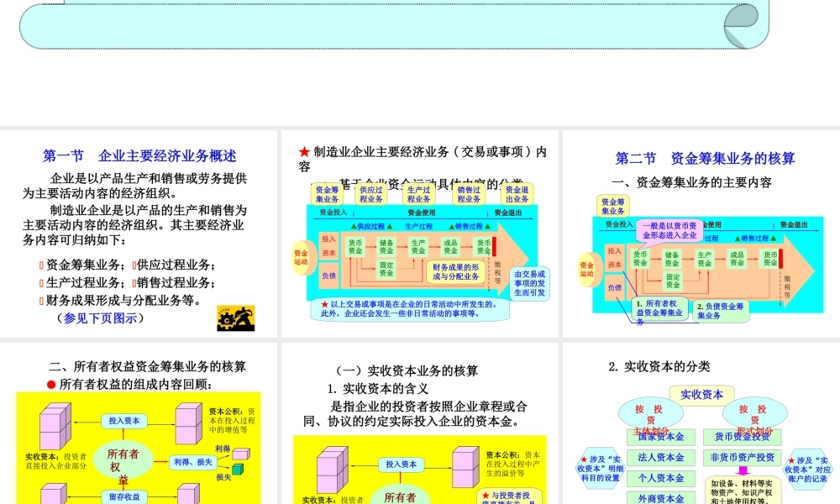Open the callout 一般是以货币资金形态进入企业

coord(668,231)
